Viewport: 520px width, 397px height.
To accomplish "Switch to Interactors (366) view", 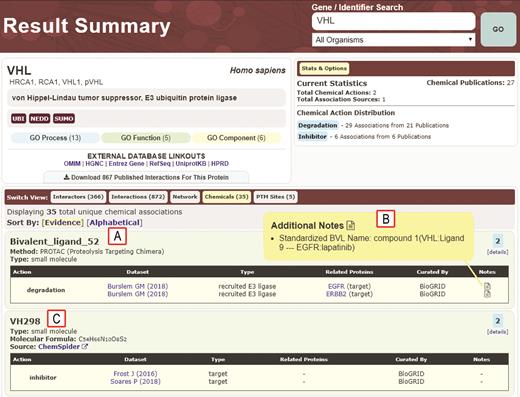I will (x=78, y=197).
